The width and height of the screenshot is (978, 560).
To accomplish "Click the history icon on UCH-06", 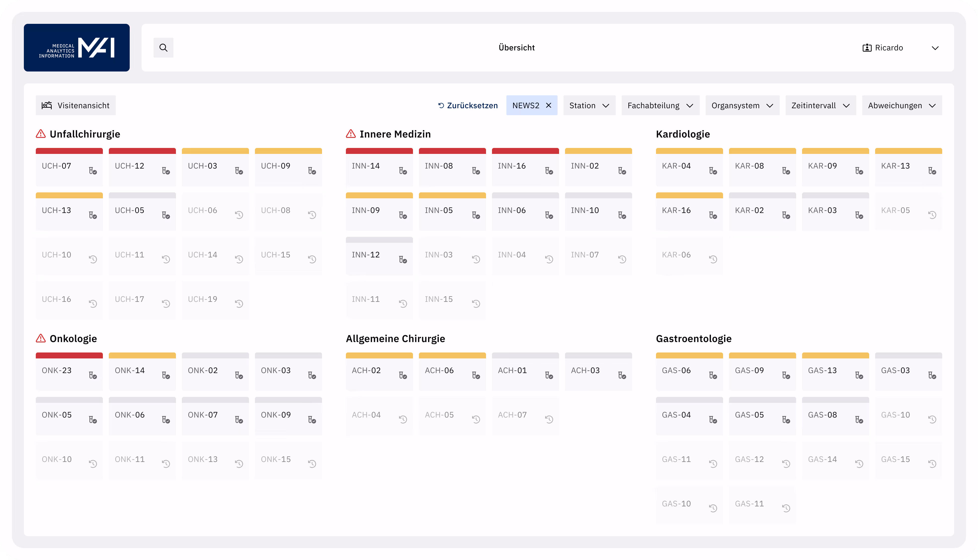I will click(239, 215).
